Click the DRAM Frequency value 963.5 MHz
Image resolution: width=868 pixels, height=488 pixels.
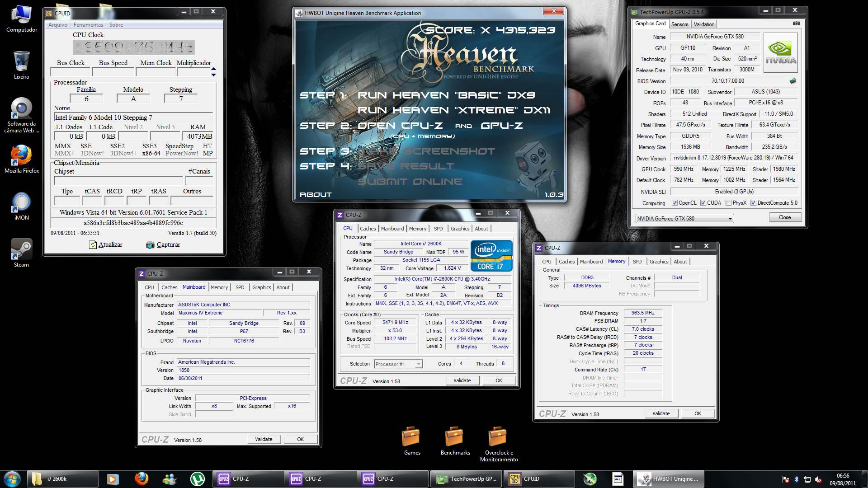643,313
